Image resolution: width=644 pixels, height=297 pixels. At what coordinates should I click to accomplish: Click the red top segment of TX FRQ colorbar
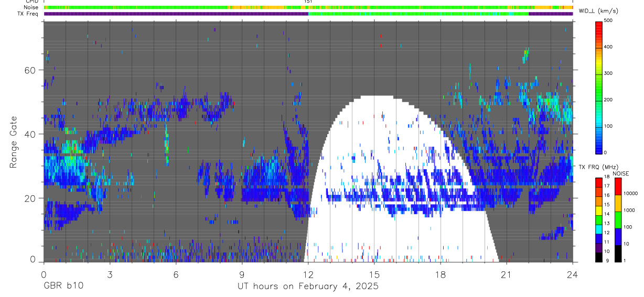(599, 182)
